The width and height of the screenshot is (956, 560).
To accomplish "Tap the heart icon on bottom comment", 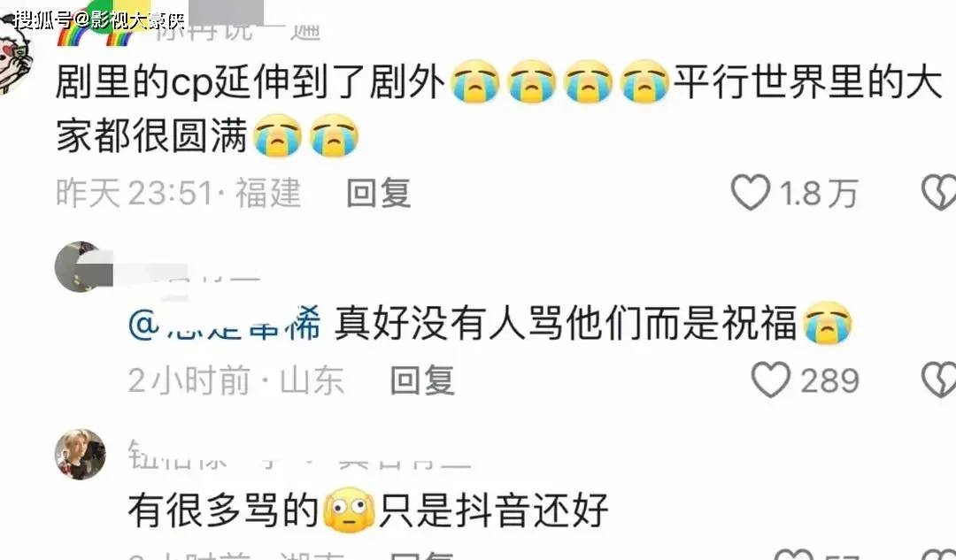I will coord(794,554).
